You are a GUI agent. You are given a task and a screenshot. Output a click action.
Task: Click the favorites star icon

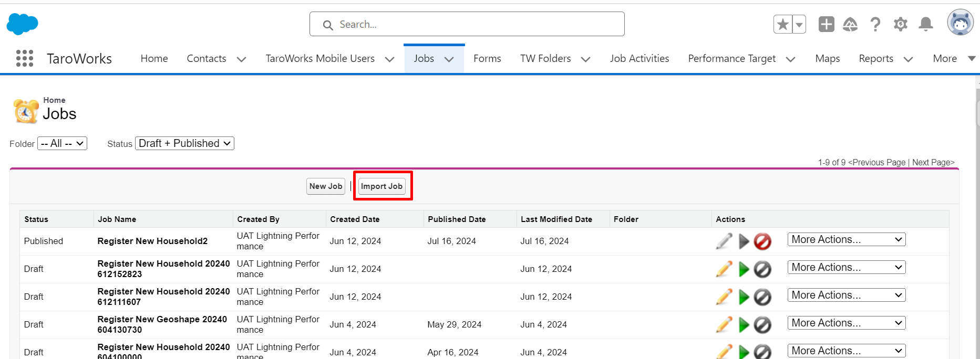click(x=782, y=24)
